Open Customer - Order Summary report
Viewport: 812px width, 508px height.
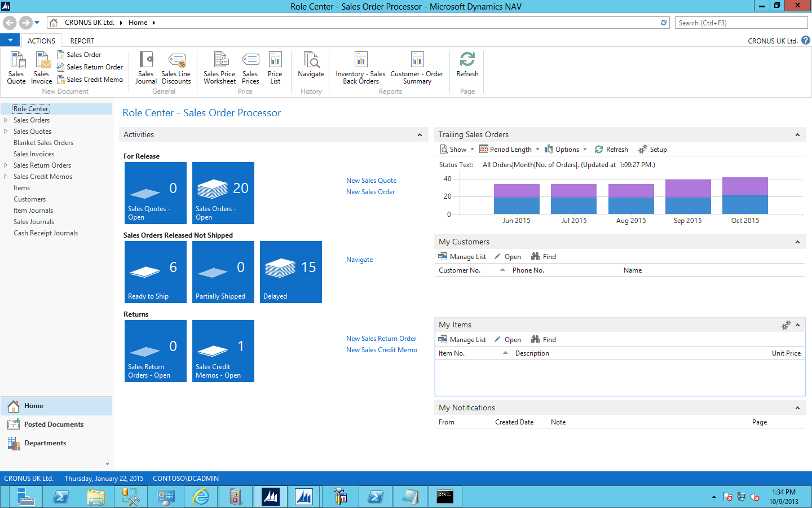click(417, 68)
